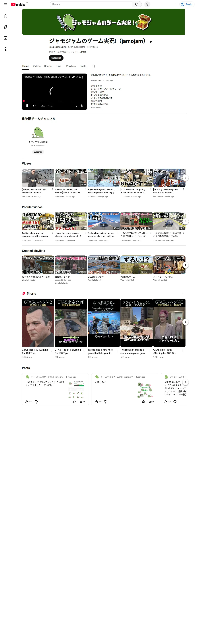Show next videos in Popular videos row

click(185, 222)
